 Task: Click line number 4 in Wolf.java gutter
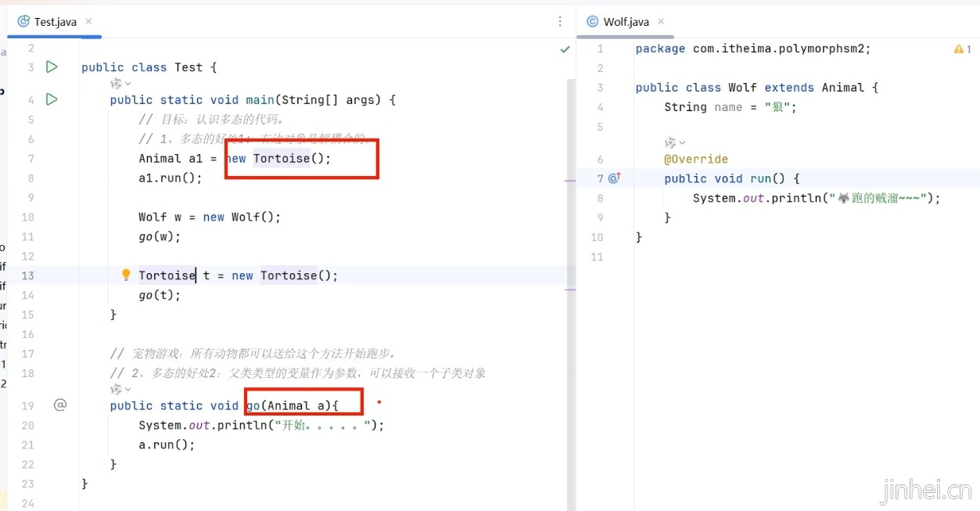(x=600, y=107)
